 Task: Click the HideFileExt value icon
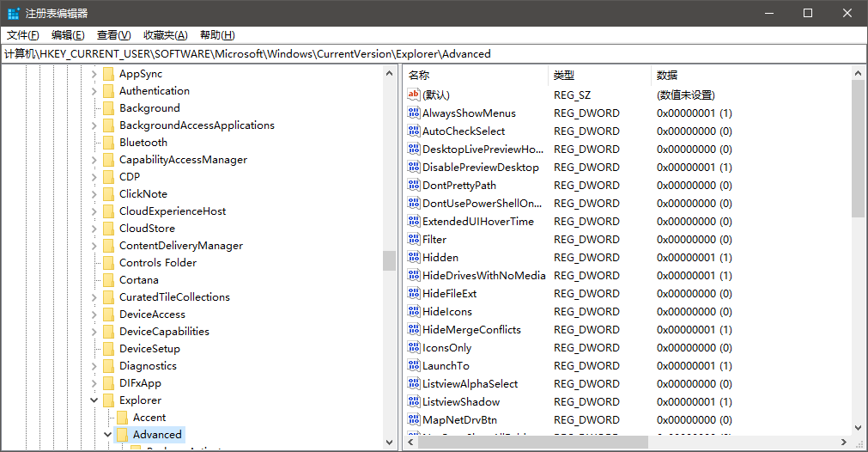(414, 293)
